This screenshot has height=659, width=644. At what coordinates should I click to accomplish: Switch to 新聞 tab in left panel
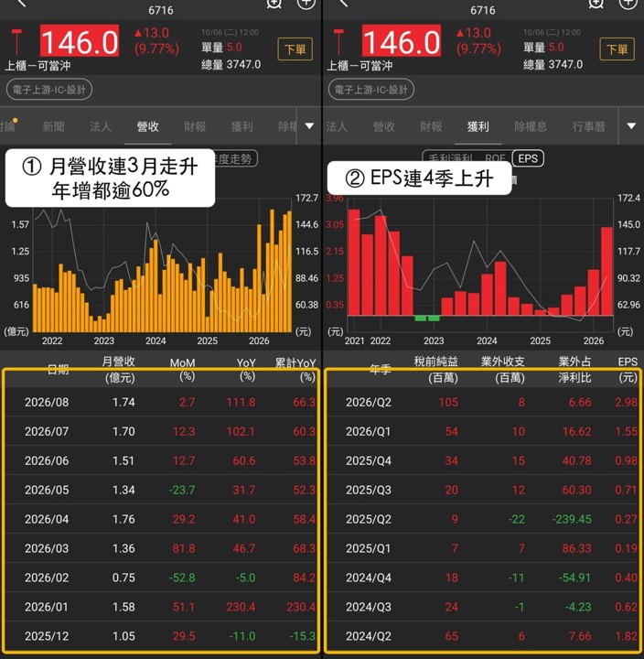(x=53, y=126)
